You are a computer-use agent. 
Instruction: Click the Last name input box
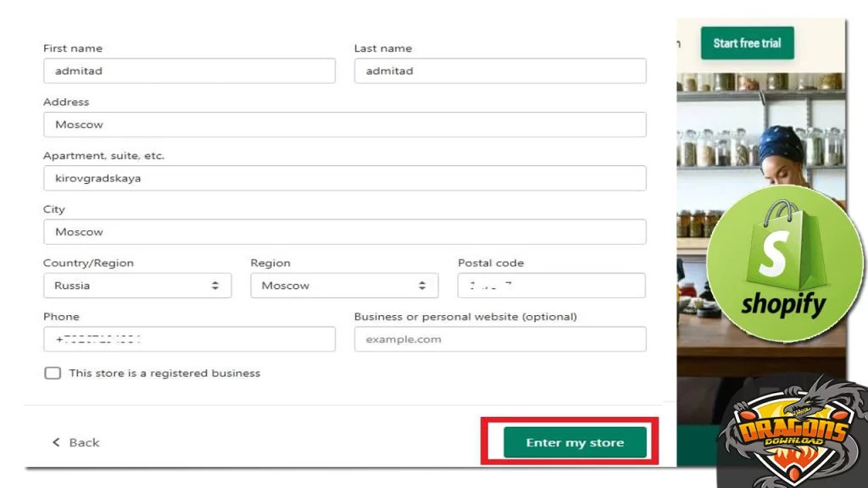pyautogui.click(x=500, y=71)
